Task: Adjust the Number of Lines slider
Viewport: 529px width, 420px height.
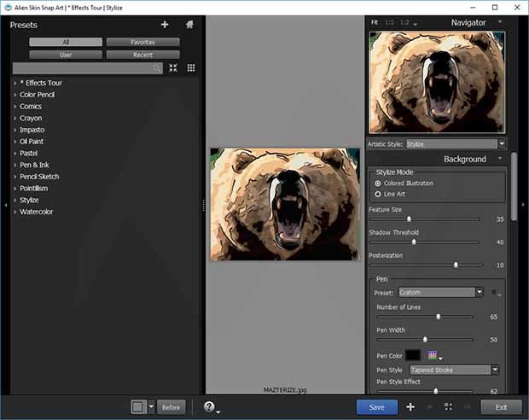Action: click(438, 317)
